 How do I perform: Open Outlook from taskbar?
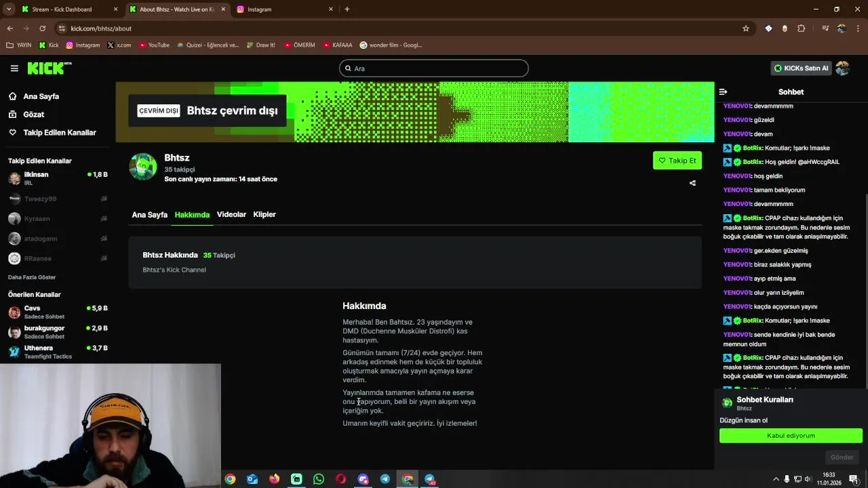[252, 479]
